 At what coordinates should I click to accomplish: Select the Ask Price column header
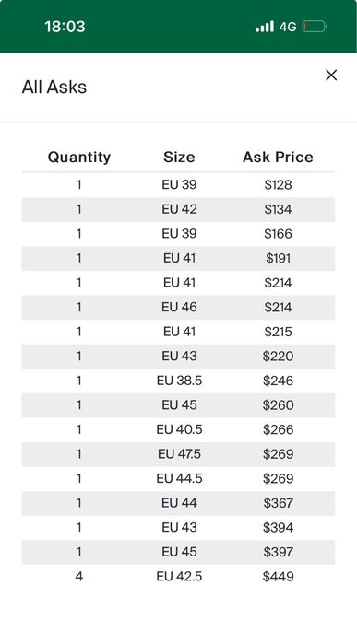(x=278, y=157)
